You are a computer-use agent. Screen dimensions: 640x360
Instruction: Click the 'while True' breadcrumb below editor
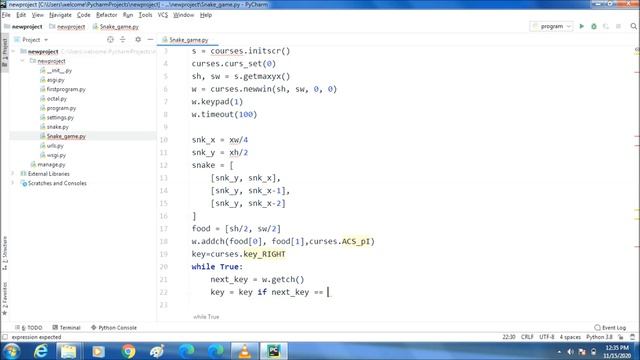tap(206, 317)
